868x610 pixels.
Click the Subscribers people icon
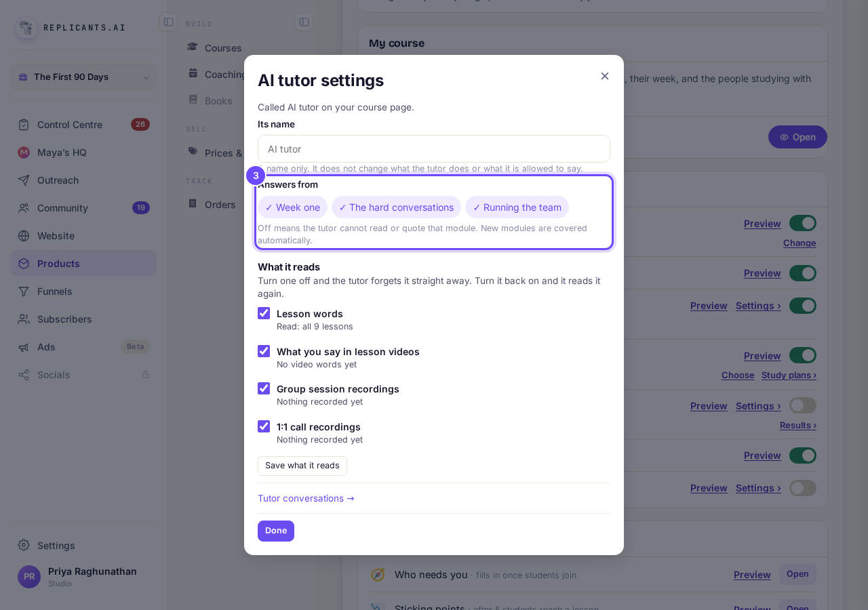click(24, 319)
